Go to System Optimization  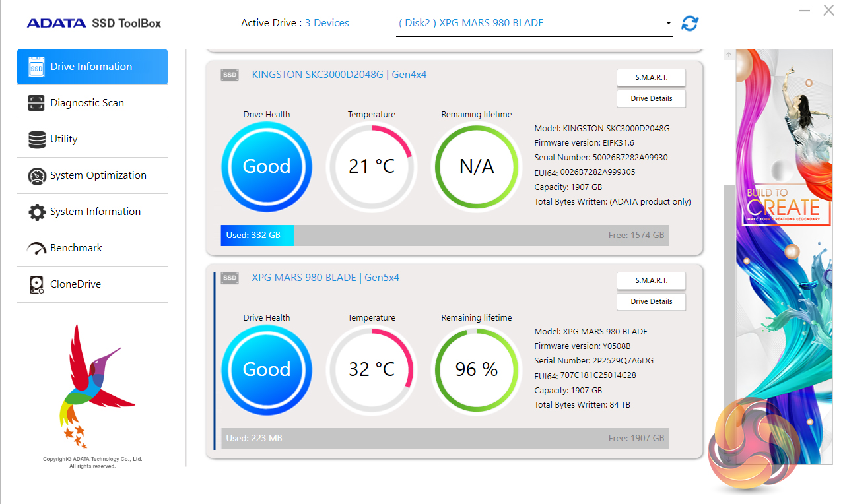(92, 175)
